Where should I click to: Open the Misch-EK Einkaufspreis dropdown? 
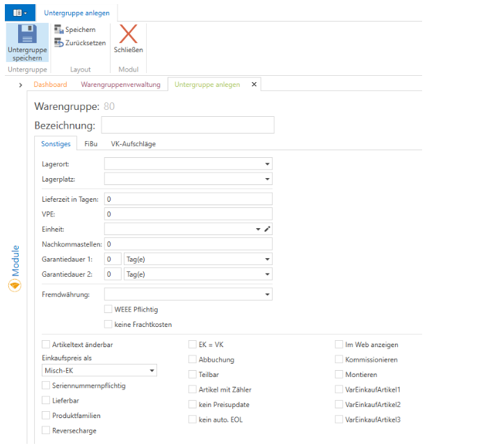[x=152, y=371]
